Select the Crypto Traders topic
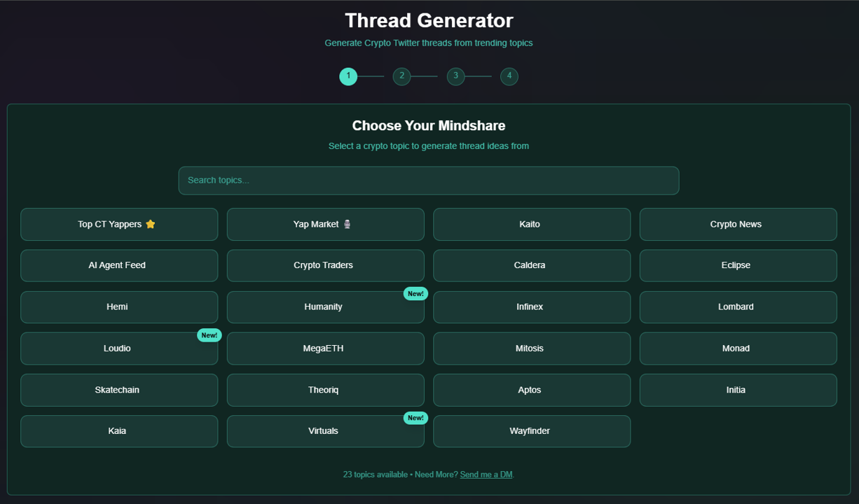859x504 pixels. [x=325, y=265]
